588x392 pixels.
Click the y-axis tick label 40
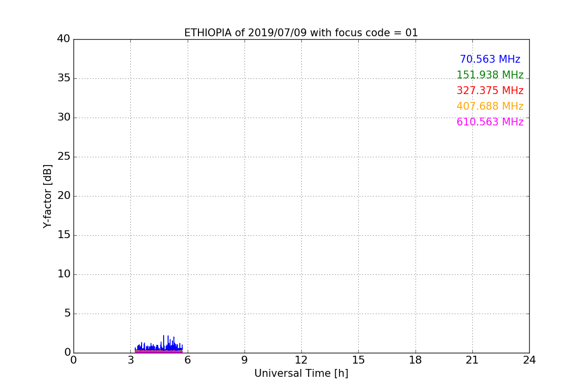[64, 39]
